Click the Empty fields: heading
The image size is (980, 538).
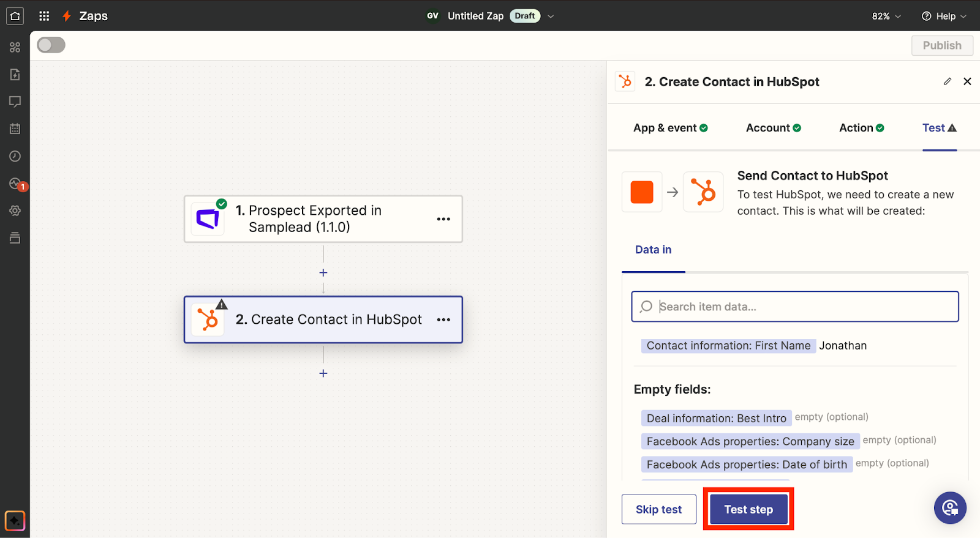[x=672, y=389]
